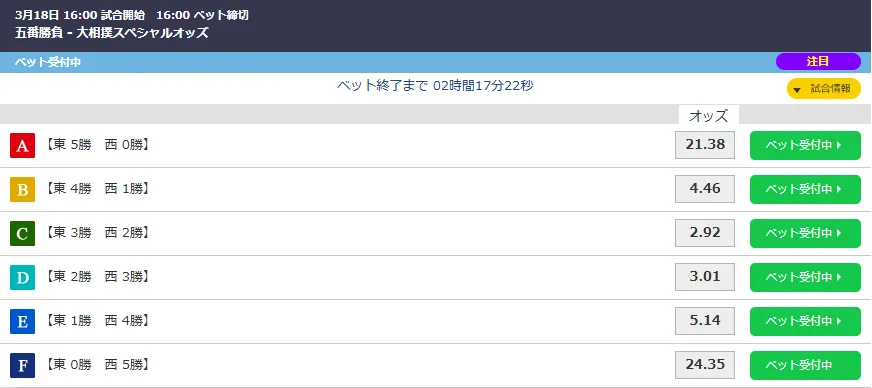Click the red A option icon
This screenshot has width=872, height=388.
22,146
